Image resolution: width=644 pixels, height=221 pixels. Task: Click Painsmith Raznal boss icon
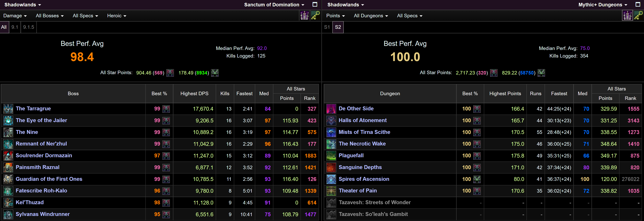coord(8,167)
